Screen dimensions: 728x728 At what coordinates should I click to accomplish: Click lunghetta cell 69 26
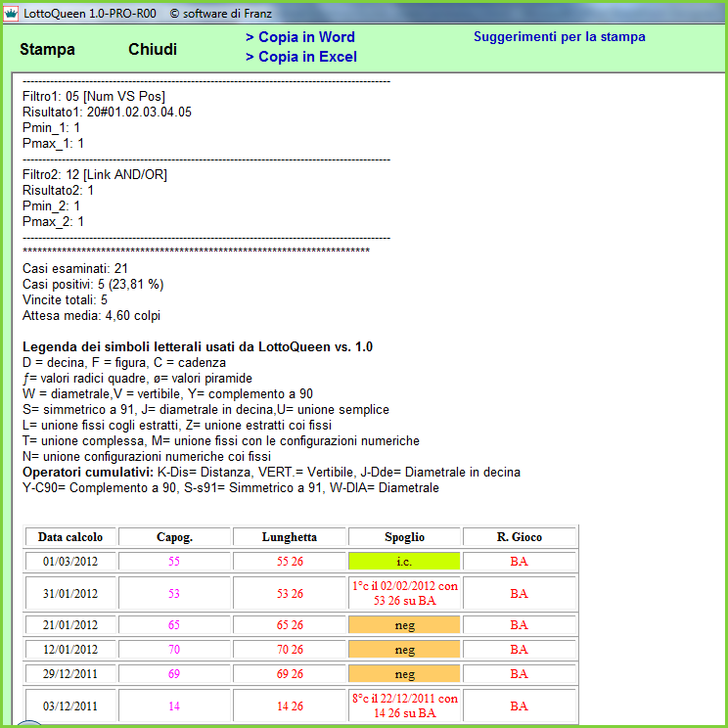[x=290, y=673]
